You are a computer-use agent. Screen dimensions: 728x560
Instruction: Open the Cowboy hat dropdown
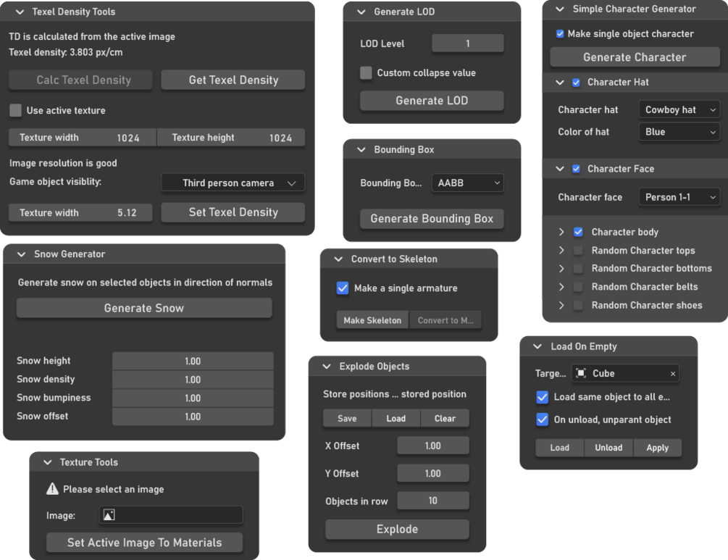pos(679,110)
